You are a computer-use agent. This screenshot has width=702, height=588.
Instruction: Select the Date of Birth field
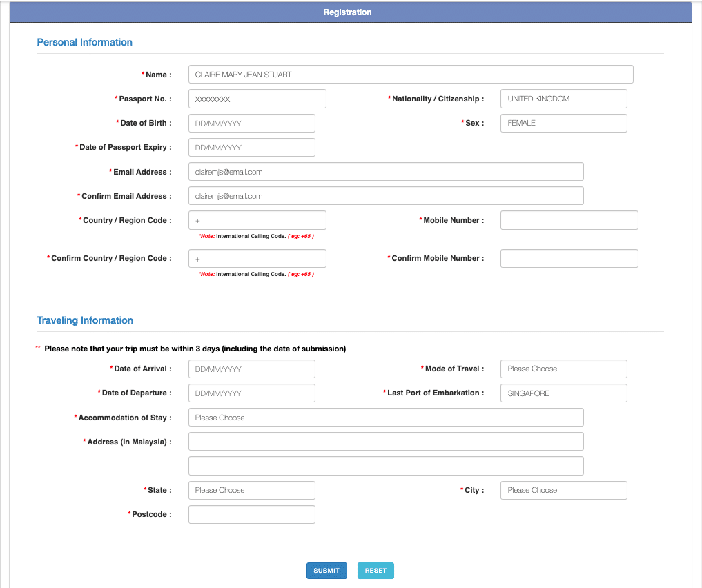251,123
